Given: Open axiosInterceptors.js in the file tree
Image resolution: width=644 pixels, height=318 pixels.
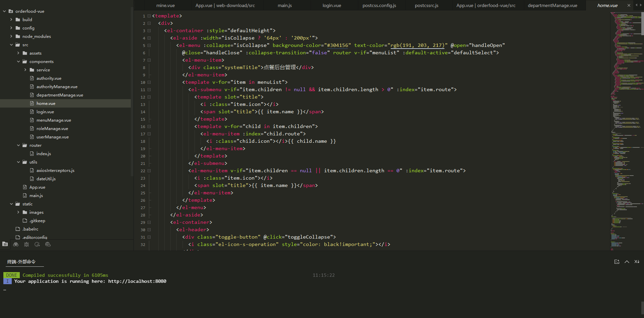Looking at the screenshot, I should coord(55,171).
